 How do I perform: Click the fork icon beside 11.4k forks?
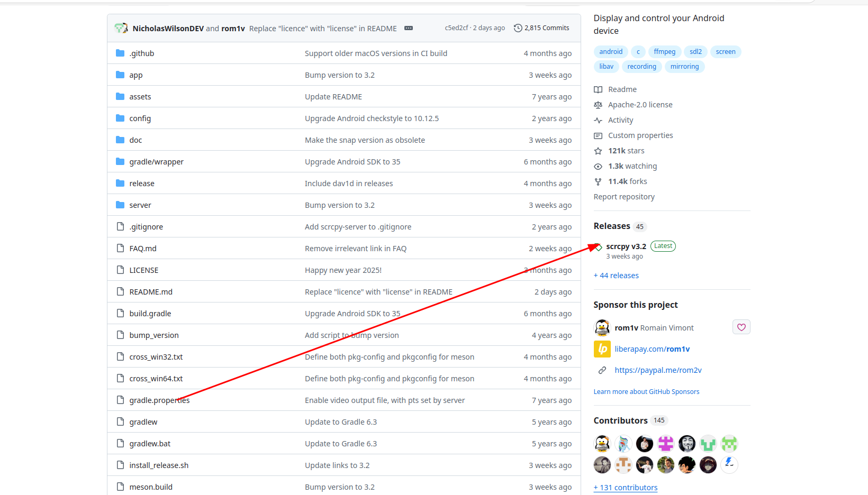pyautogui.click(x=598, y=181)
